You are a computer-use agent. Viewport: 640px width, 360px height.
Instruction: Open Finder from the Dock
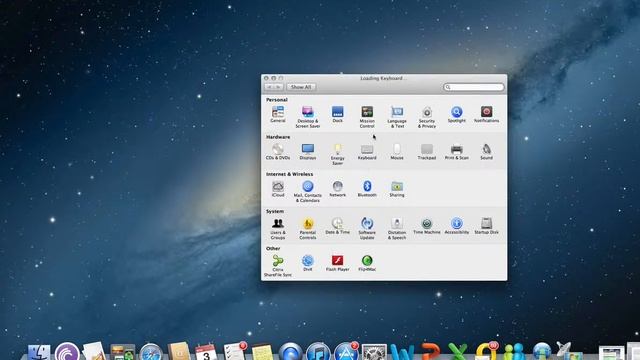39,352
